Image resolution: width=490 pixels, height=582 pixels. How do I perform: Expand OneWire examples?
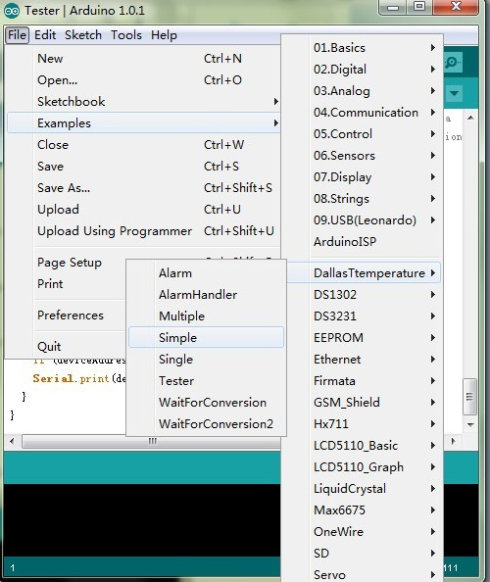(x=362, y=531)
